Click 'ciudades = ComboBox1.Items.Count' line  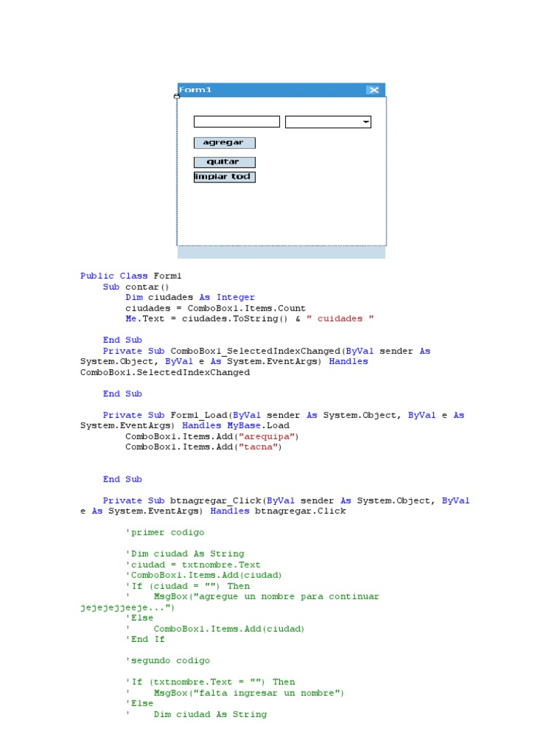pos(216,309)
